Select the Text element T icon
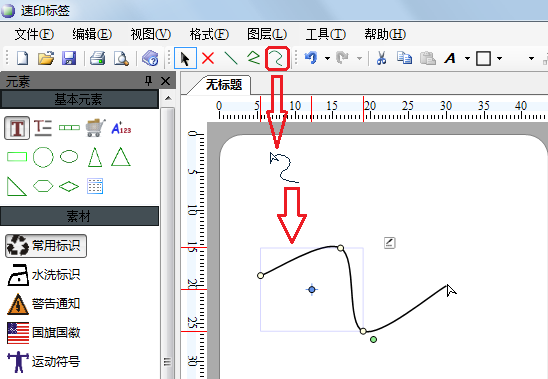 (x=17, y=128)
